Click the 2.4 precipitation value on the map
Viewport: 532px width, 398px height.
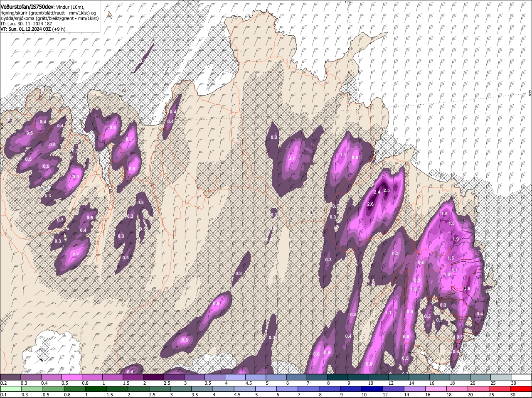tap(377, 192)
